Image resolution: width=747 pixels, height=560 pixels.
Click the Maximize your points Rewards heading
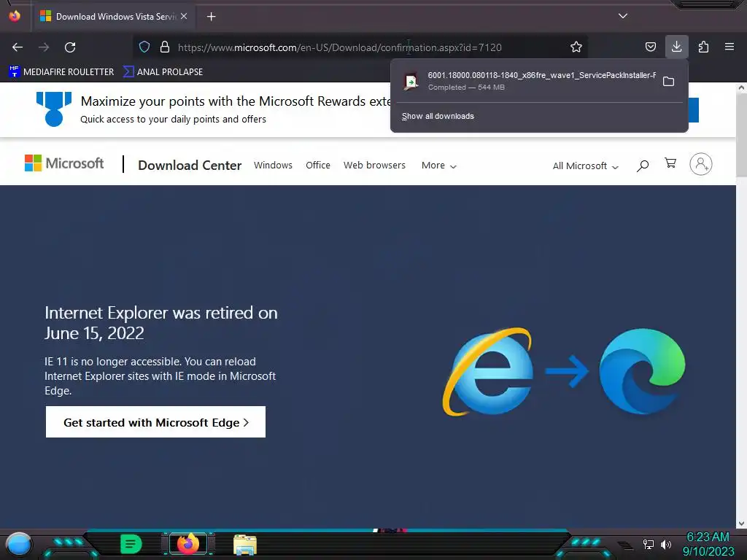pyautogui.click(x=236, y=101)
